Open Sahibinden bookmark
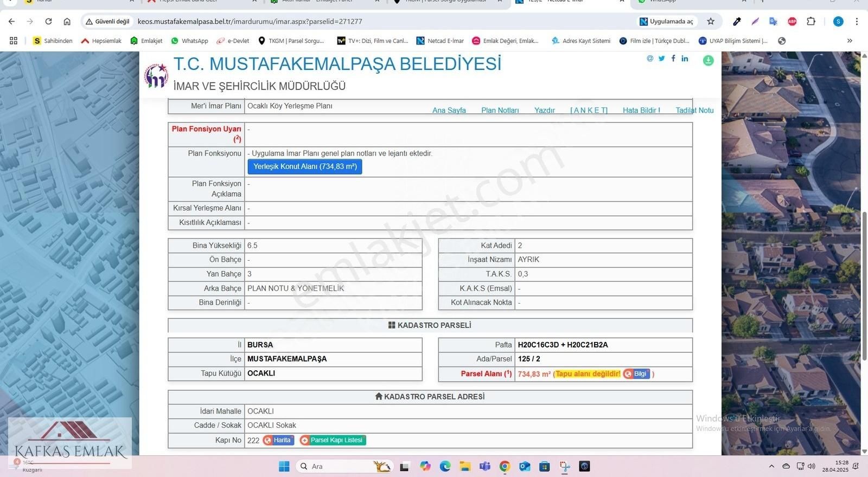868x477 pixels. 53,41
